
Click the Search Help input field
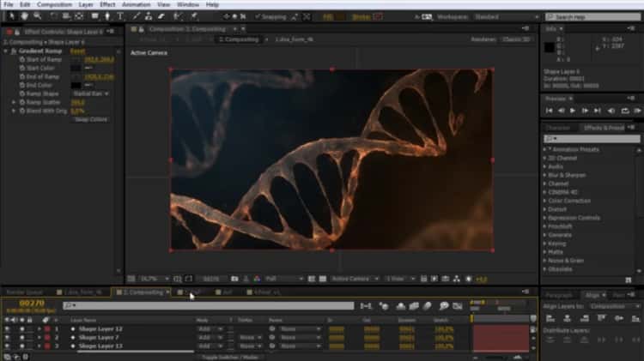(x=592, y=17)
